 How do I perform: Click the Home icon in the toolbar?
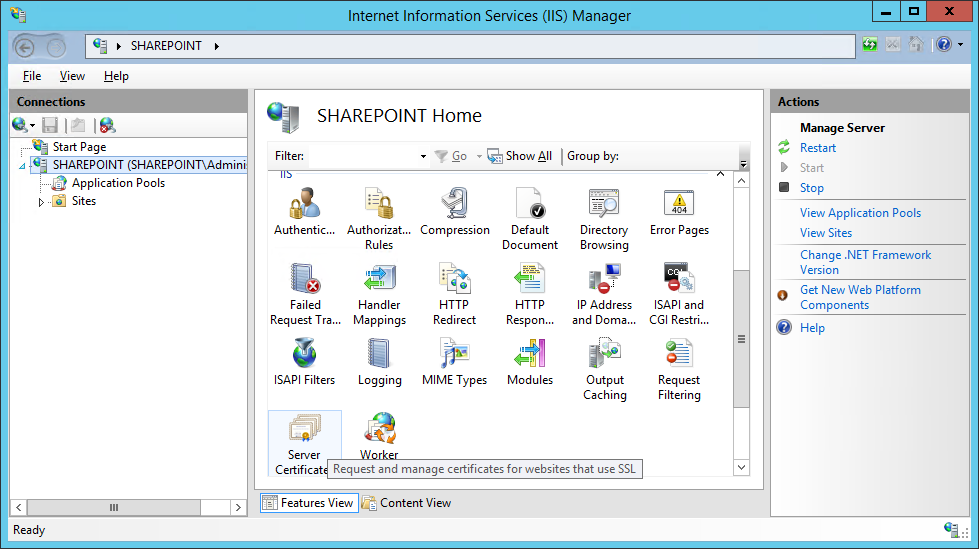916,44
